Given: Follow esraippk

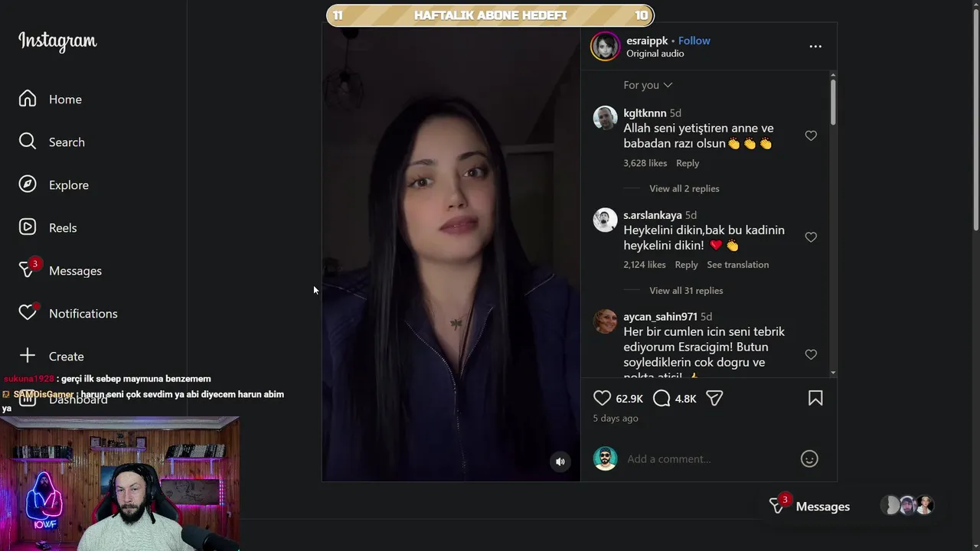Looking at the screenshot, I should (694, 41).
